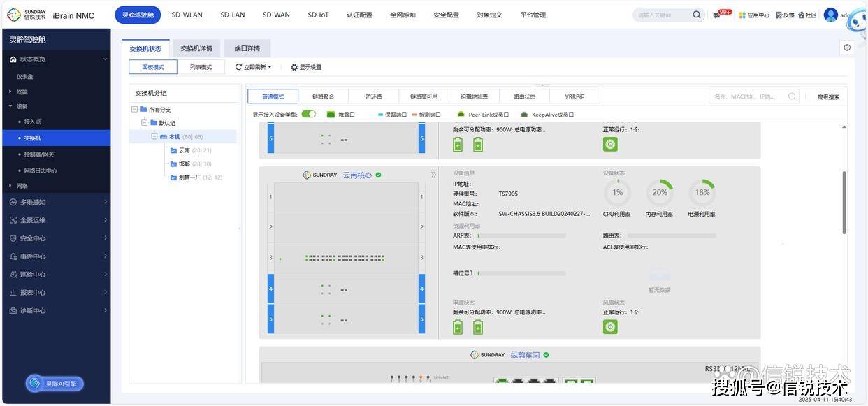This screenshot has height=406, width=868.
Task: Select the 链路聚合 mode tab
Action: [x=323, y=96]
